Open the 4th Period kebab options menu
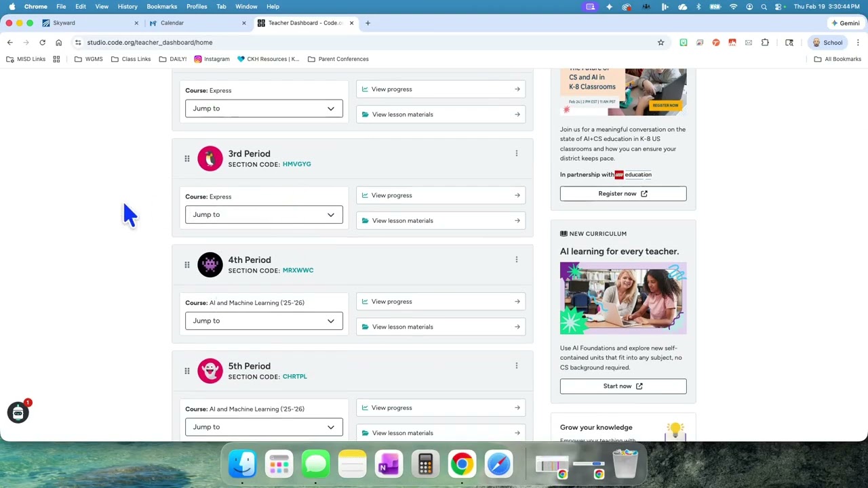 516,260
